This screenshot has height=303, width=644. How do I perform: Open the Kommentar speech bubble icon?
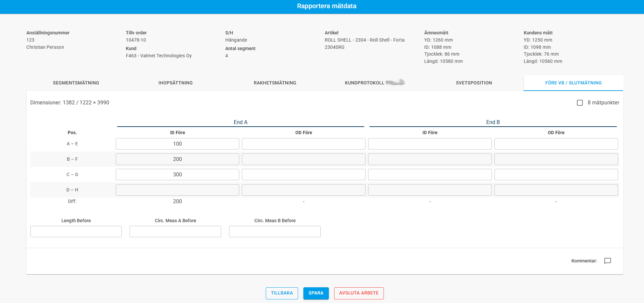607,261
